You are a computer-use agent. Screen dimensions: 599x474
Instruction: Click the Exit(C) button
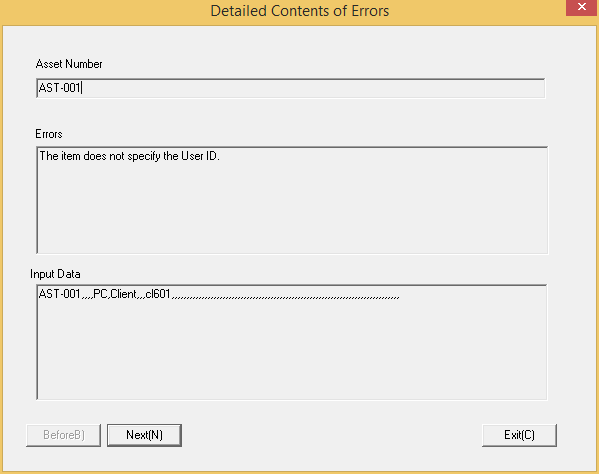coord(519,435)
